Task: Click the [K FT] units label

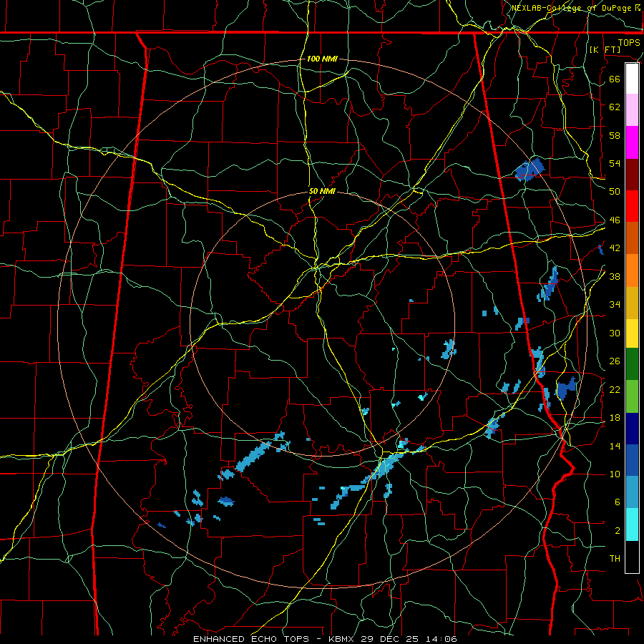Action: [x=605, y=49]
